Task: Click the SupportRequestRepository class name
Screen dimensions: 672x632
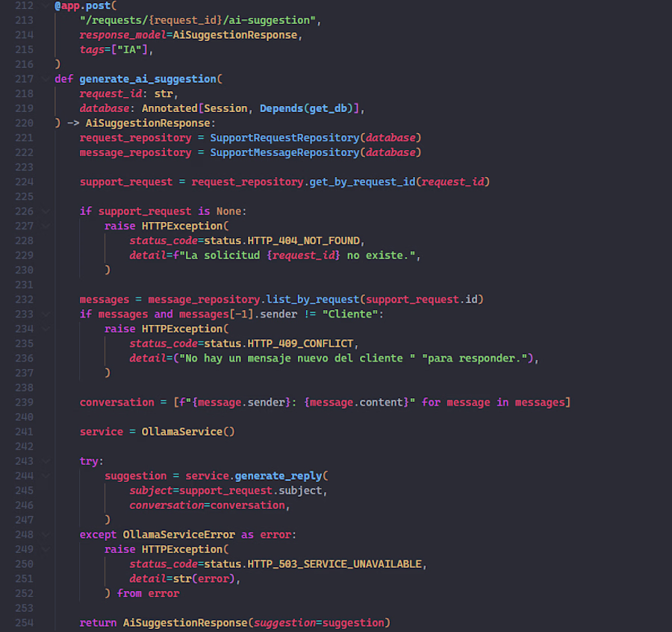Action: pyautogui.click(x=284, y=137)
